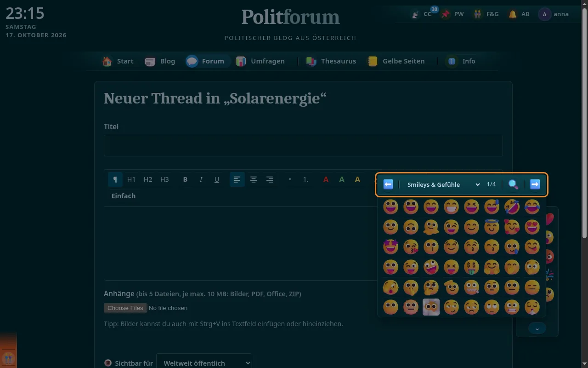
Task: Pick the face-in-clouds emoji
Action: 431,307
